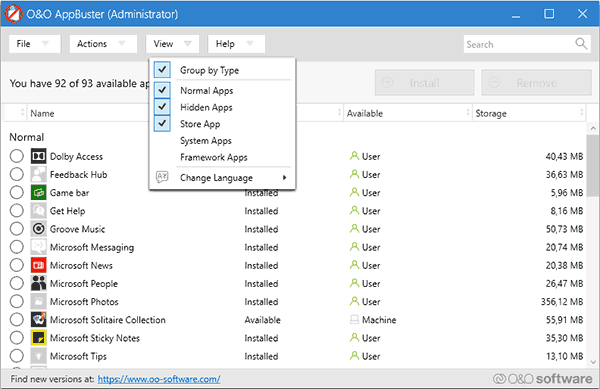Click the Groove Music app icon

(x=39, y=229)
